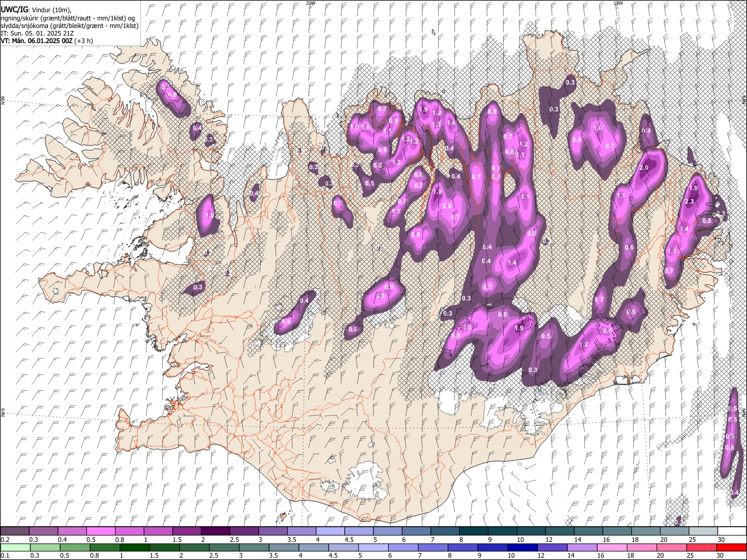Viewport: 747px width, 560px height.
Task: Pick the upper legend row swatch starting at 2
Action: (215, 531)
